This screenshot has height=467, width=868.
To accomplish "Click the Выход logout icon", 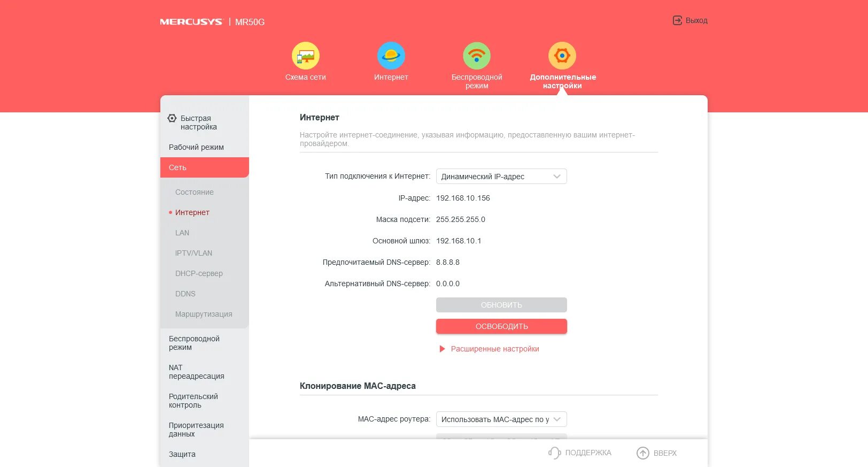I will click(x=677, y=20).
